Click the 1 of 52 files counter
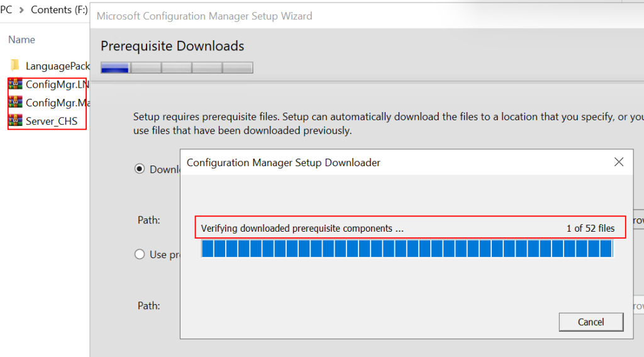Screen dimensions: 644x357 [x=590, y=229]
